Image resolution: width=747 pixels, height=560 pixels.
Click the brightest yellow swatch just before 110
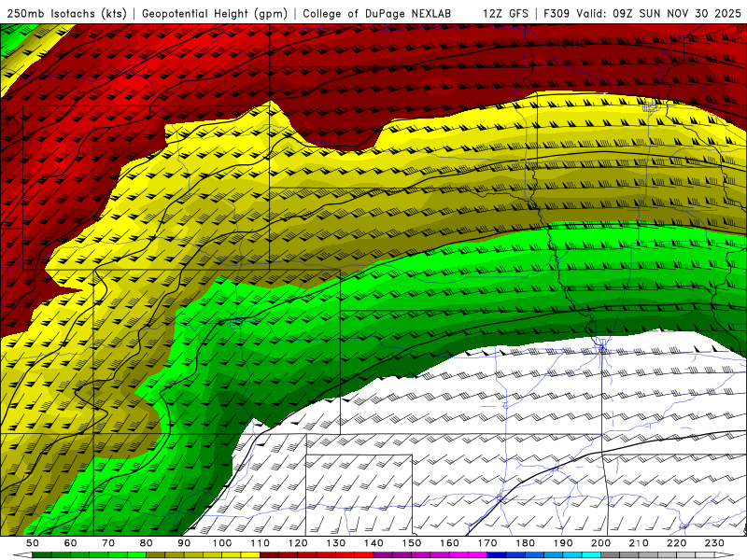pyautogui.click(x=250, y=555)
